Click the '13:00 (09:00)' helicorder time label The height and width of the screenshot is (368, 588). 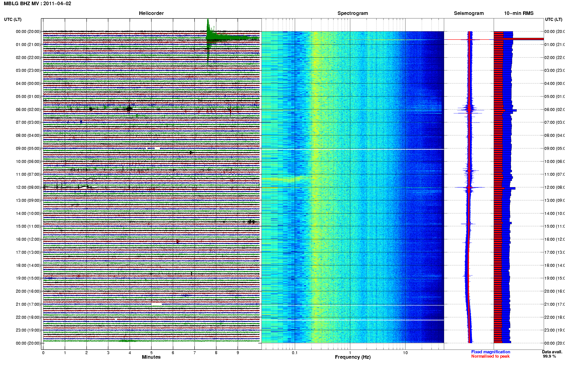(x=28, y=200)
